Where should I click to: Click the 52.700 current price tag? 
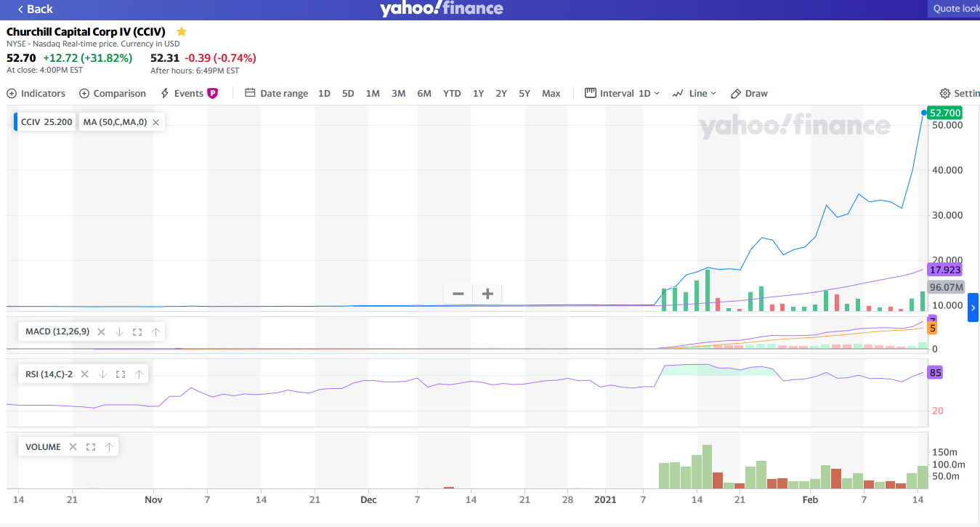click(x=945, y=113)
